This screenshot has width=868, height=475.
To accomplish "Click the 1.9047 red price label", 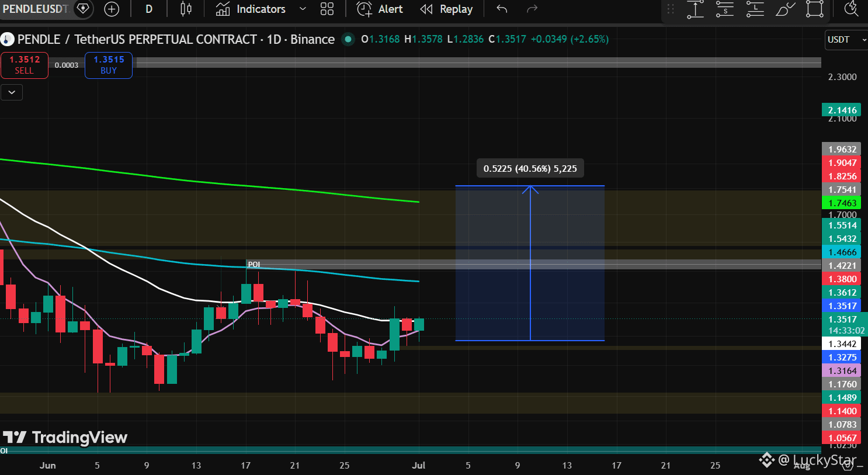I will [x=841, y=162].
